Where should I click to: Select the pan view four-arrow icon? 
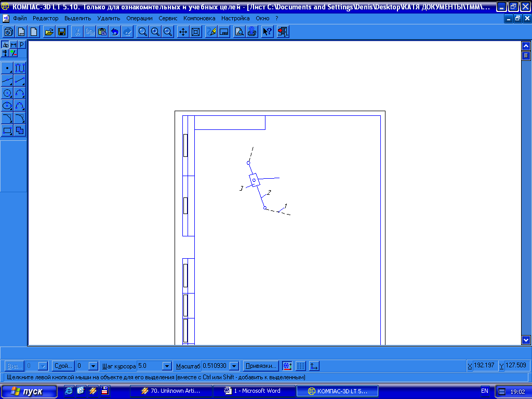[183, 32]
